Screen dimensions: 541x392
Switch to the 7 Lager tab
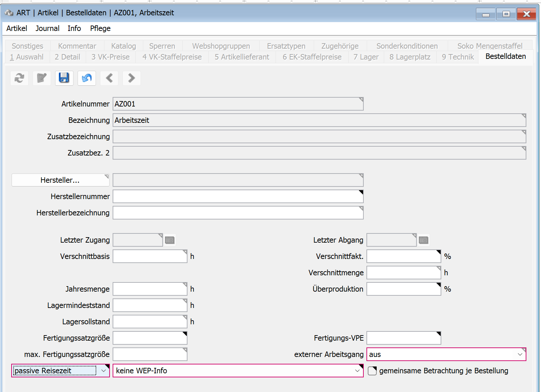pos(366,57)
